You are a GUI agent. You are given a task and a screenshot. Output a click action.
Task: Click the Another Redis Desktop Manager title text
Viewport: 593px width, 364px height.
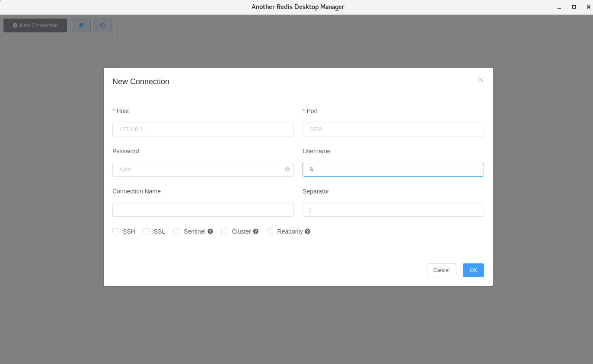[298, 7]
